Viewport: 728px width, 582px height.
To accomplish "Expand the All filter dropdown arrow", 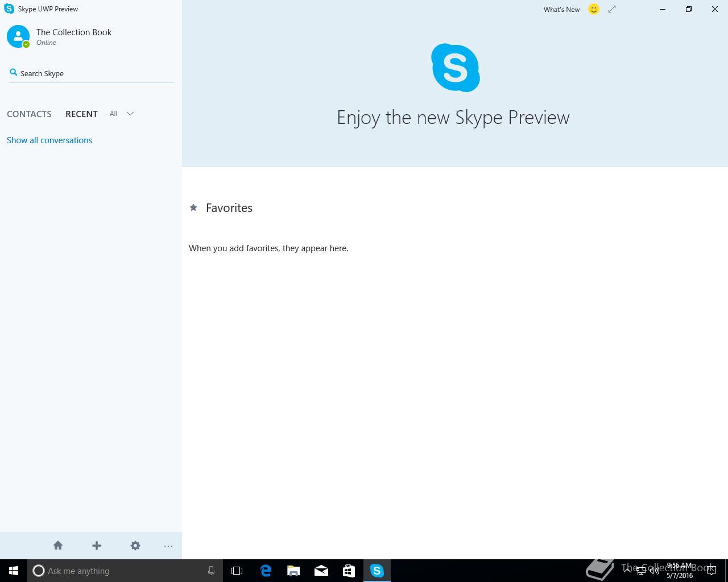I will [x=130, y=114].
